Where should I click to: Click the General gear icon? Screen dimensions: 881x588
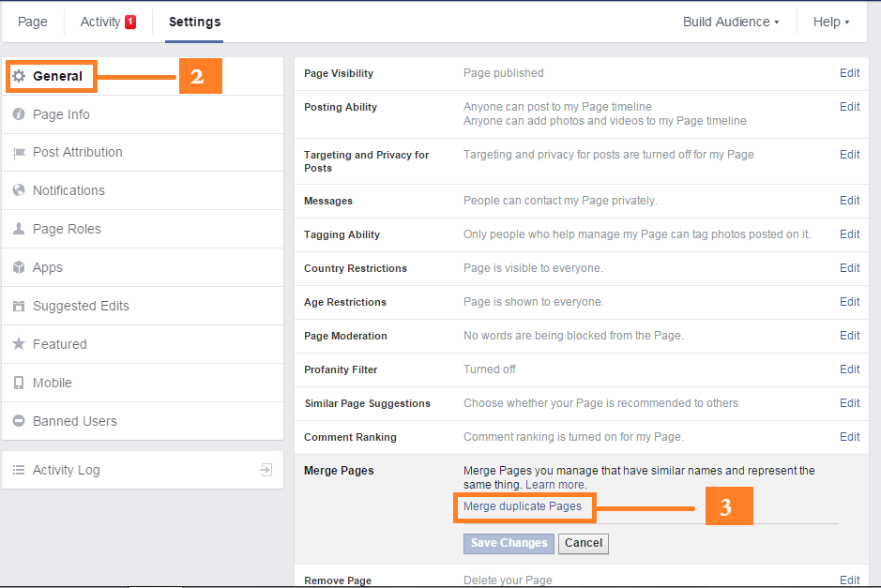pos(19,76)
